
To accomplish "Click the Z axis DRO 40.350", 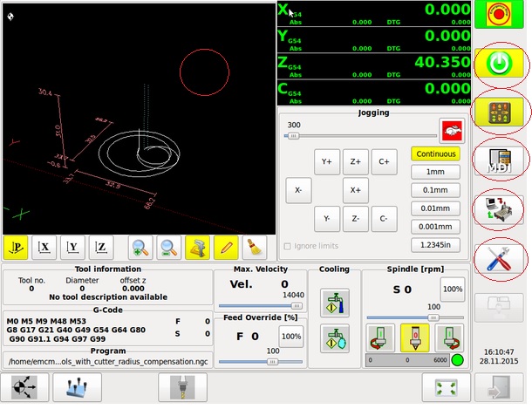I will [x=374, y=66].
